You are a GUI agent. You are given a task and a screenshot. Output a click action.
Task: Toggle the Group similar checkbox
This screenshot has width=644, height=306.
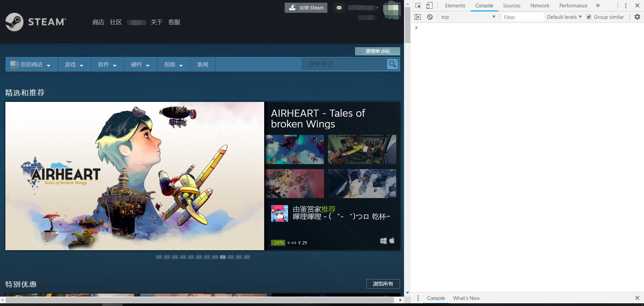tap(589, 17)
